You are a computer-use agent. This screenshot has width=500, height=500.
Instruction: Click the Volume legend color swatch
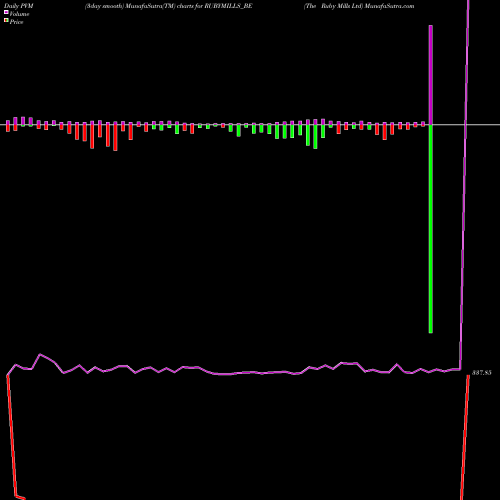[6, 12]
